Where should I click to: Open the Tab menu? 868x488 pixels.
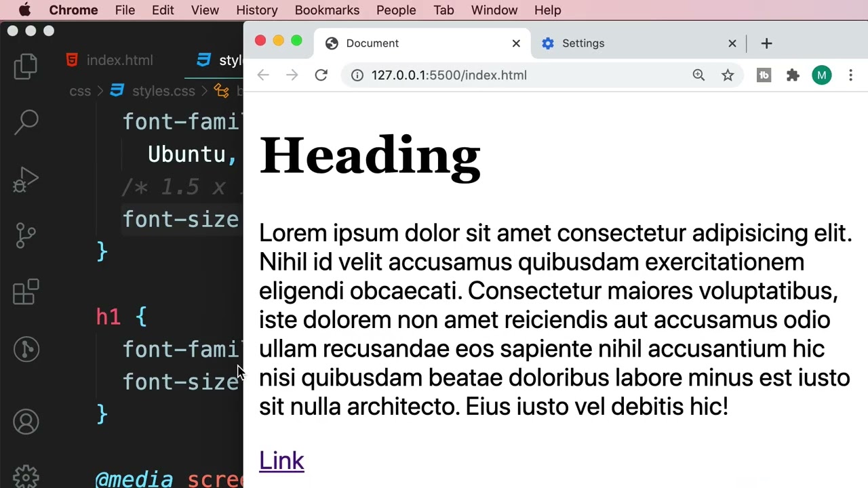point(443,10)
